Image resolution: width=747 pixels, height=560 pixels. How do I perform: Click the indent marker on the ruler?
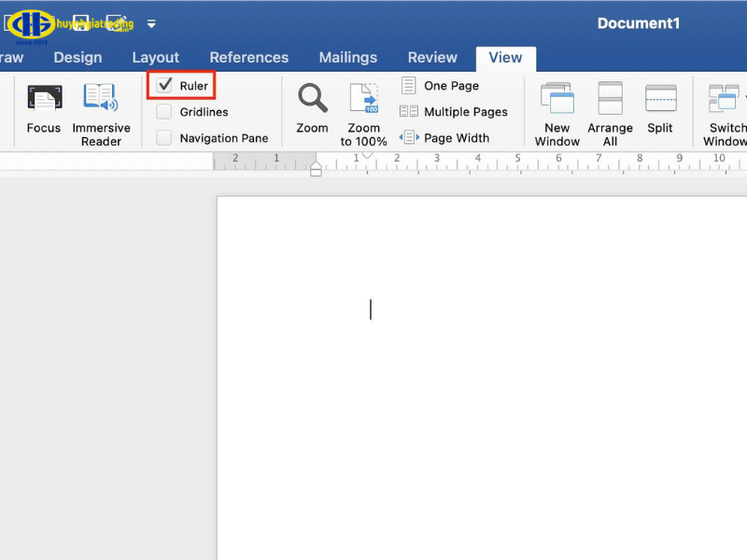pos(316,169)
